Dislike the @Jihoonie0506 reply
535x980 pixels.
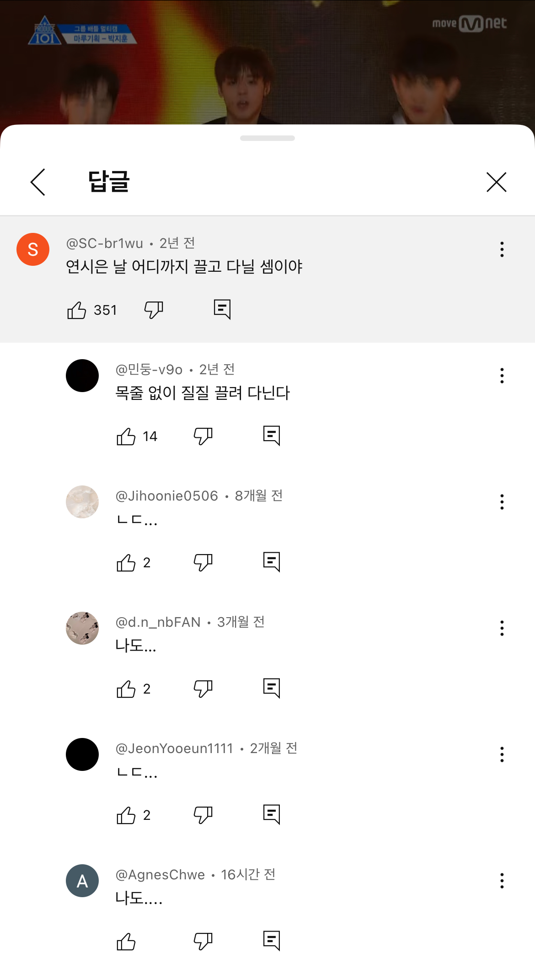click(203, 563)
